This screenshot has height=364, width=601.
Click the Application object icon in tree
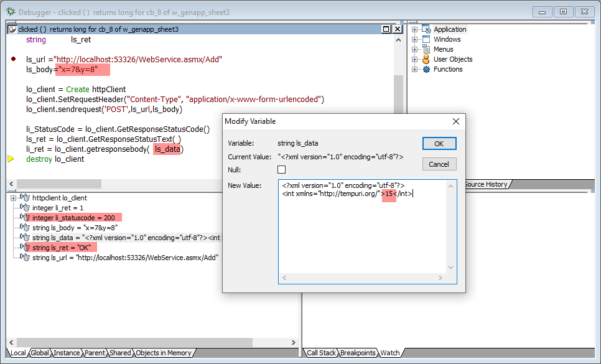pyautogui.click(x=426, y=29)
